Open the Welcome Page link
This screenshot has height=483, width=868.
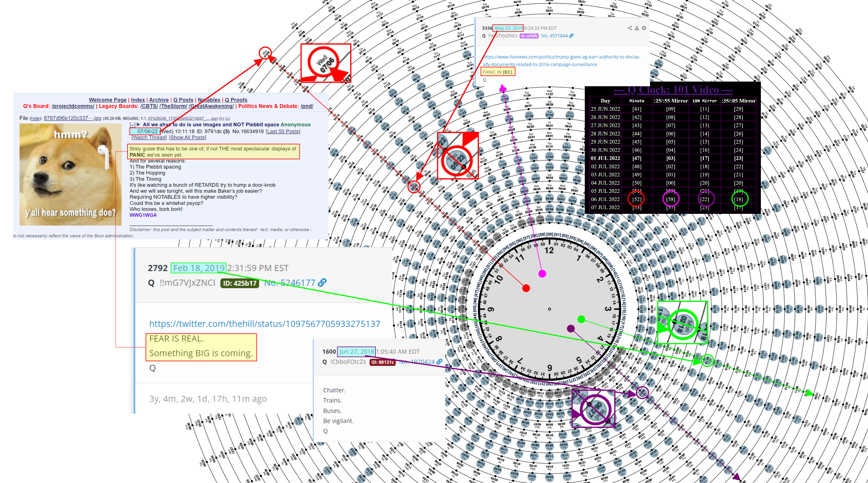click(107, 100)
